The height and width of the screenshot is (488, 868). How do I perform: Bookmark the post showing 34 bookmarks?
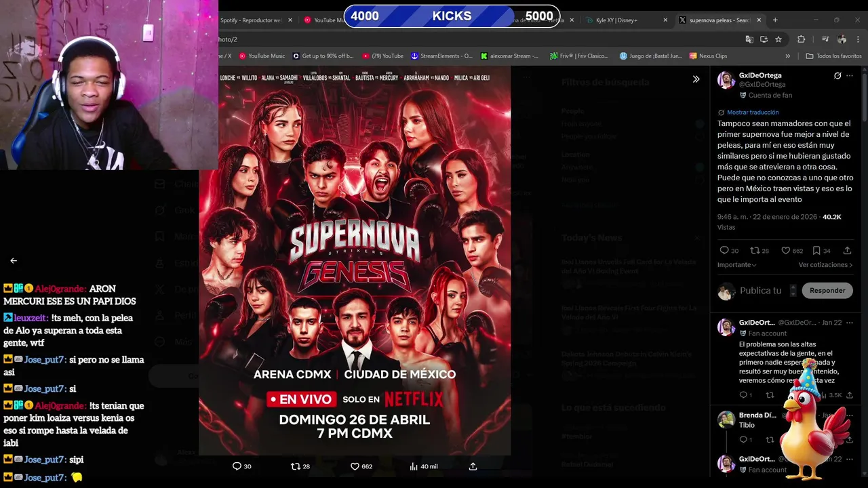point(821,251)
